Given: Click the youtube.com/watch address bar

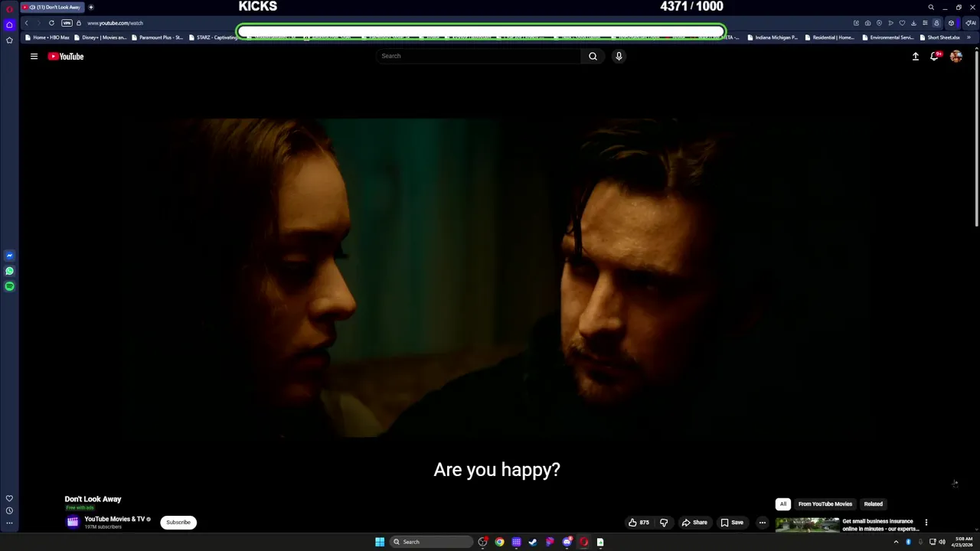Looking at the screenshot, I should pyautogui.click(x=115, y=23).
